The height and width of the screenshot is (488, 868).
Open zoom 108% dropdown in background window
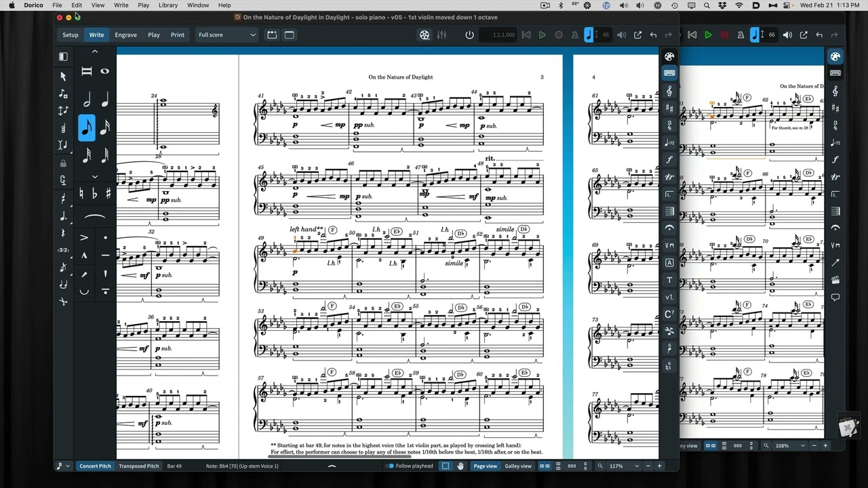789,445
